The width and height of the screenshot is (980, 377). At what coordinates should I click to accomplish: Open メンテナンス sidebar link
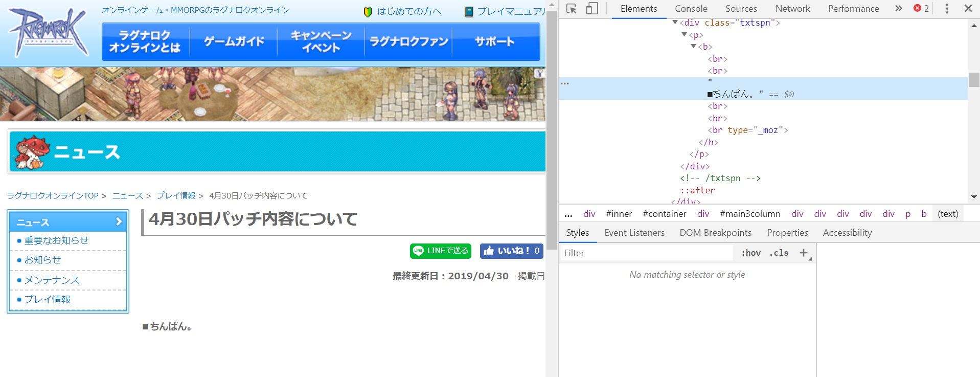[52, 280]
